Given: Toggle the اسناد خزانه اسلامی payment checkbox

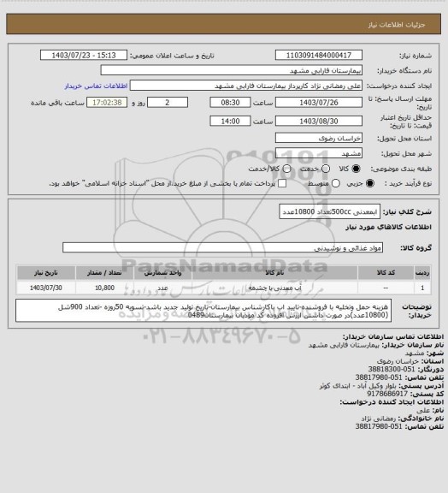Looking at the screenshot, I should coord(282,183).
